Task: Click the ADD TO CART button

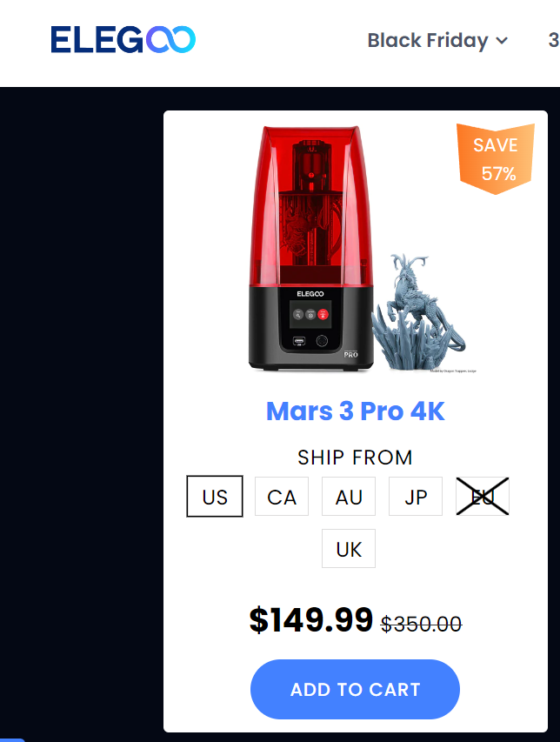Action: click(355, 690)
